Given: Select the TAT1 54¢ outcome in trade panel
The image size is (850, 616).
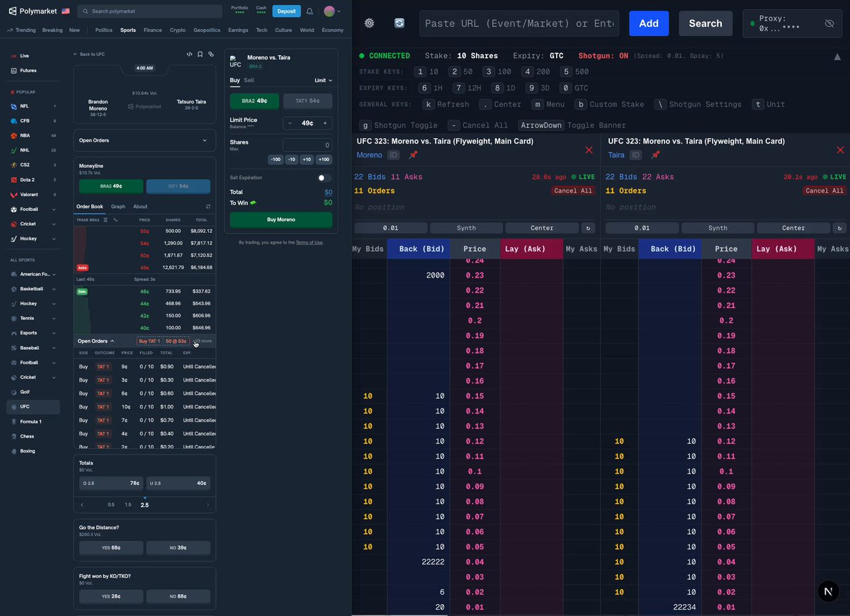Looking at the screenshot, I should [x=307, y=101].
